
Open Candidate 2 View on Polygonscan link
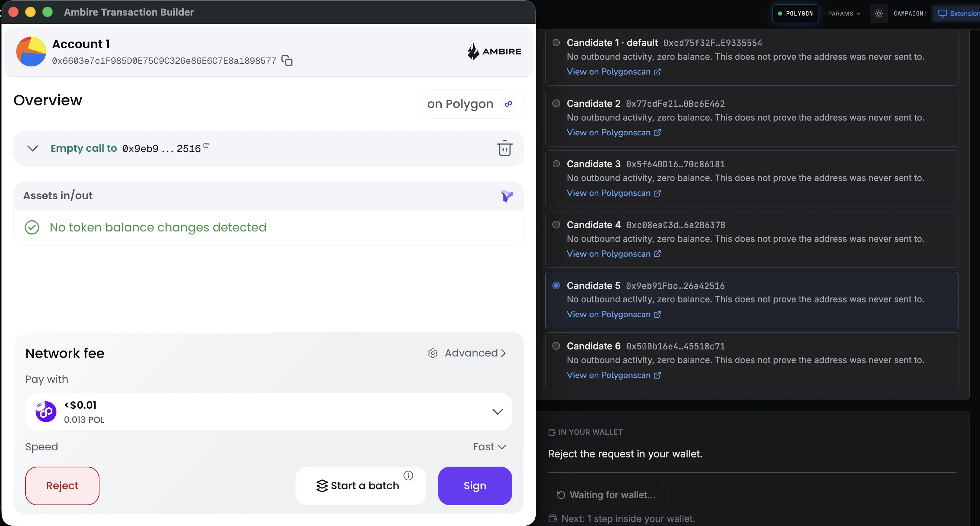[x=614, y=133]
